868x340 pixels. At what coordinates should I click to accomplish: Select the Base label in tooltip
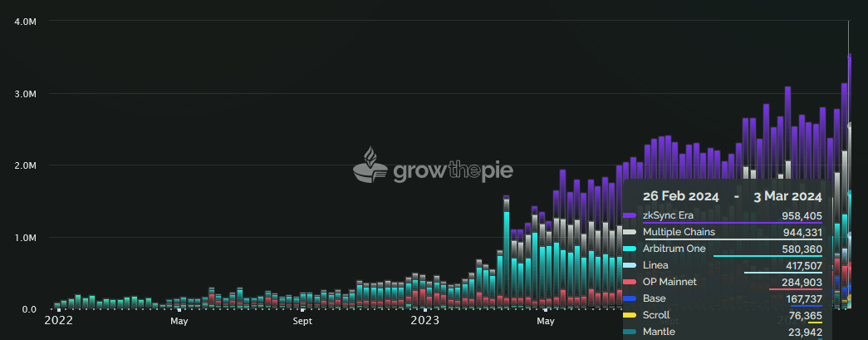[x=655, y=298]
